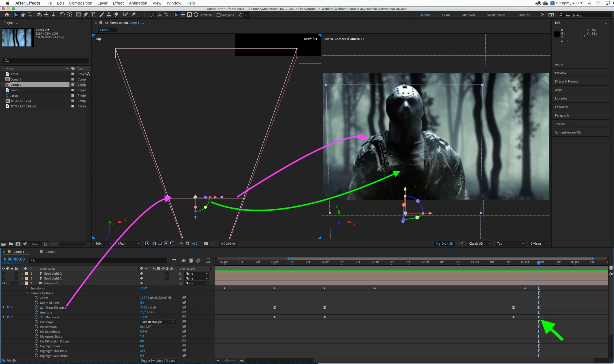Viewport: 614px width, 364px height.
Task: Select the Hand tool
Action: pos(23,15)
